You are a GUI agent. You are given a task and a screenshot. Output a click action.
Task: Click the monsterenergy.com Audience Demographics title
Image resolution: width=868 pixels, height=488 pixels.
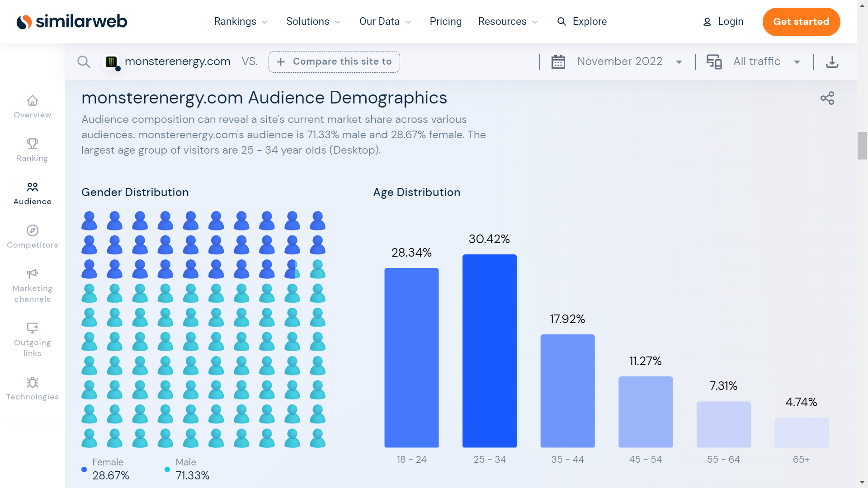coord(264,98)
